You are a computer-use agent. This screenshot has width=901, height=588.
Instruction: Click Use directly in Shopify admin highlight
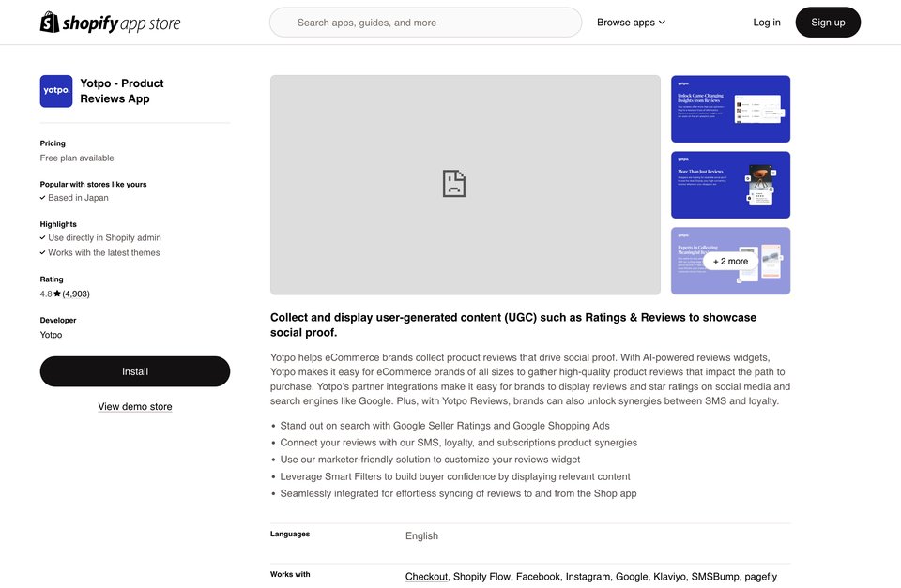point(104,237)
